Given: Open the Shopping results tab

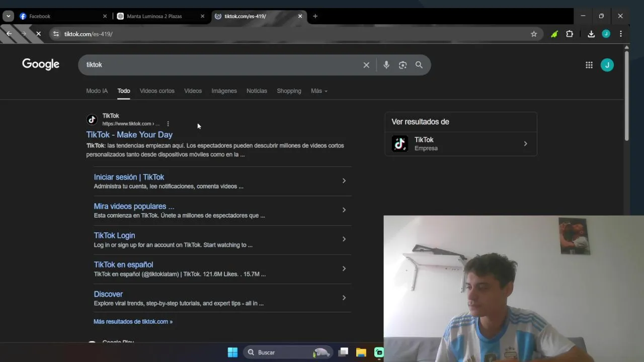Looking at the screenshot, I should coord(289,91).
